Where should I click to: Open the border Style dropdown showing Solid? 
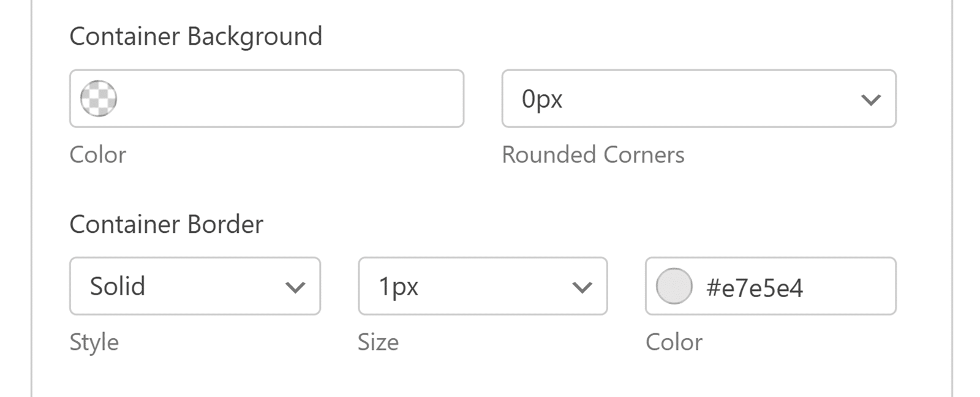(x=195, y=286)
